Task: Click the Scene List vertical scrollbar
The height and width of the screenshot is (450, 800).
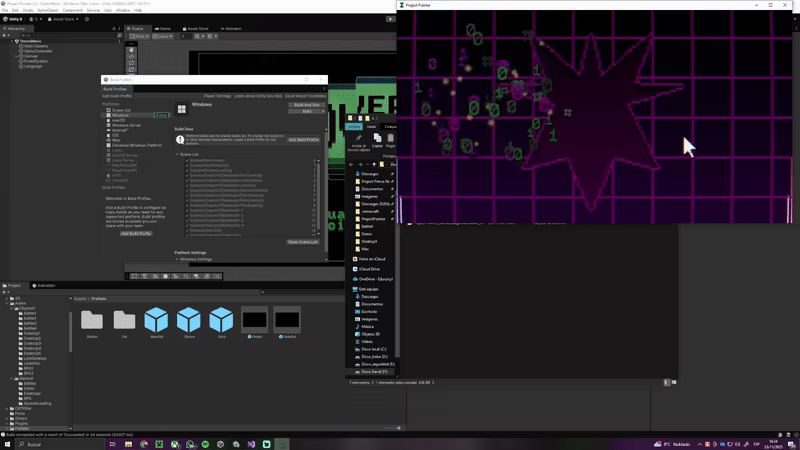Action: click(x=319, y=194)
